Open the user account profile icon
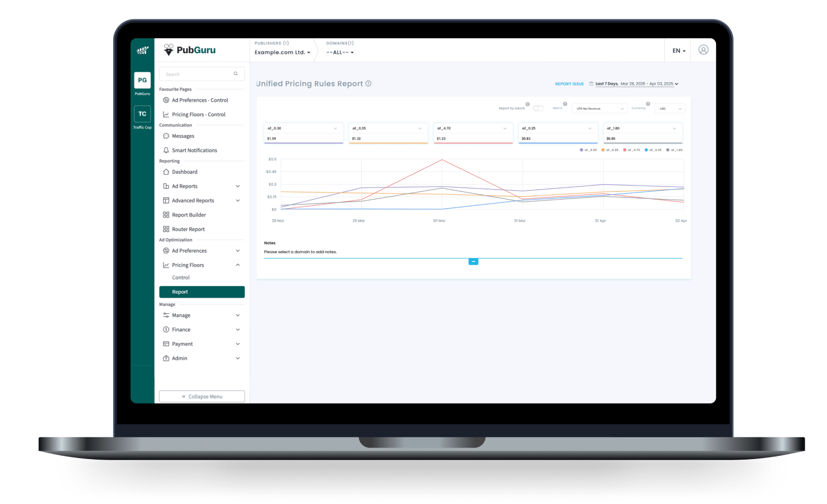Screen dimensions: 827x504 click(703, 50)
